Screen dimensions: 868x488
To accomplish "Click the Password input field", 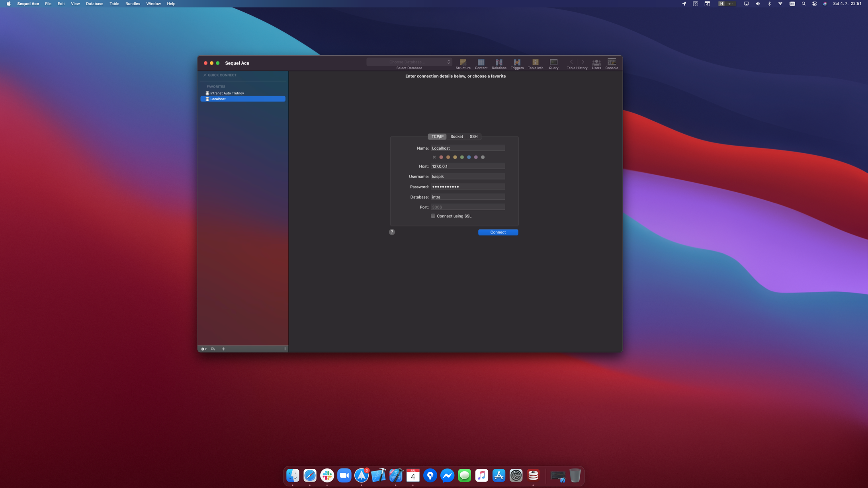I will (x=468, y=187).
